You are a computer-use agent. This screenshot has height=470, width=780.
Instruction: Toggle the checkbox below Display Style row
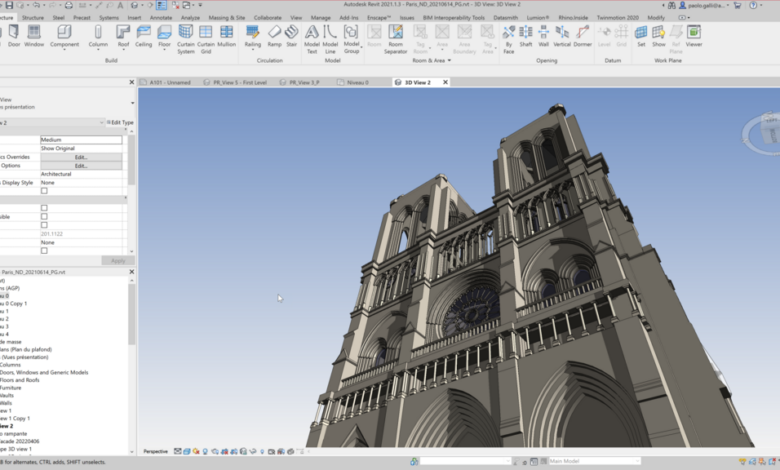pyautogui.click(x=44, y=191)
